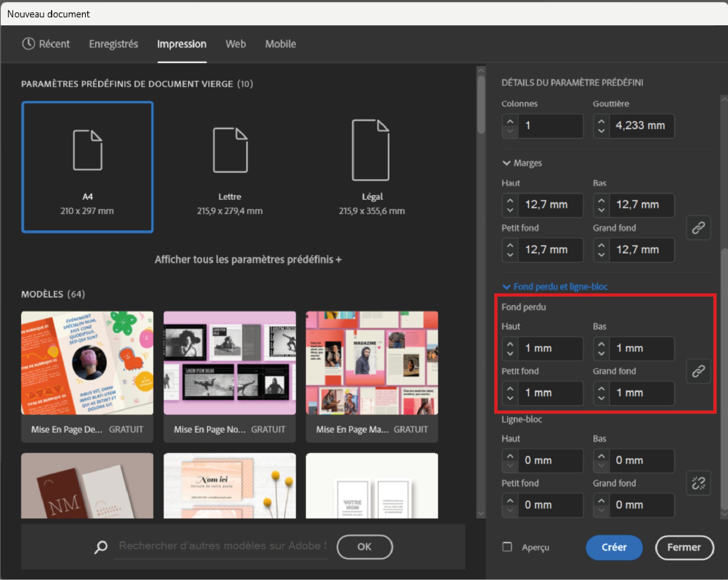Decrease the Marges Haut value
The width and height of the screenshot is (728, 580).
510,210
